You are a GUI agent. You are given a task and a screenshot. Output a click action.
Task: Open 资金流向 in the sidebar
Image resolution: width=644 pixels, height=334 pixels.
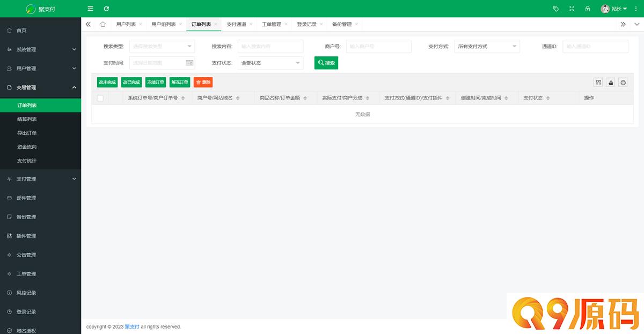[x=40, y=147]
